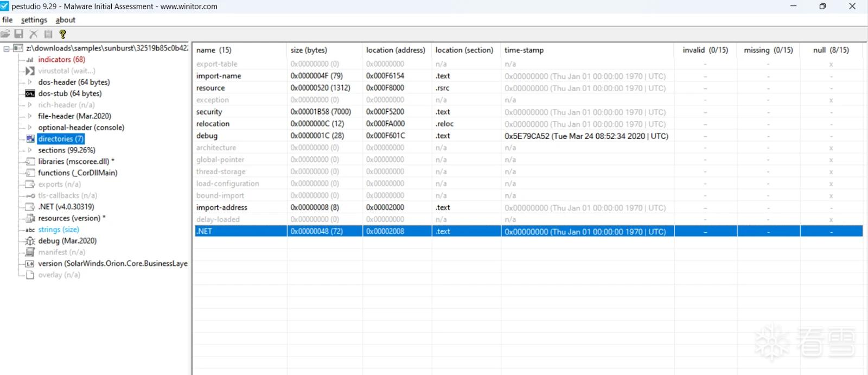This screenshot has width=868, height=375.
Task: Sort by the missing (0/15) column header
Action: pos(768,50)
